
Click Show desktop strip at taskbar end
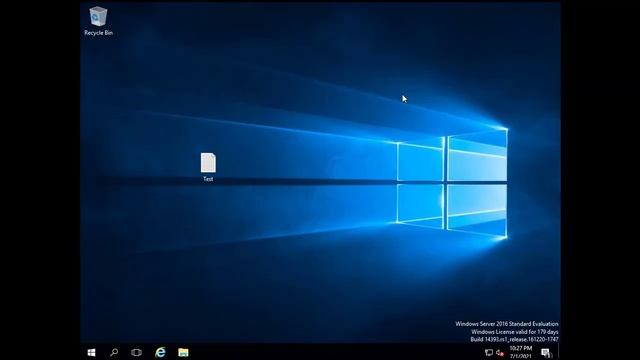[559, 352]
